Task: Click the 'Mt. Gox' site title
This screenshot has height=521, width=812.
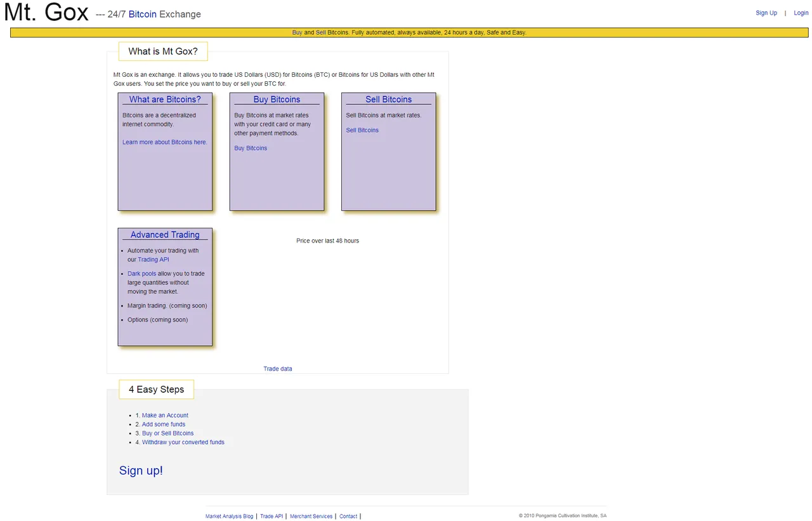Action: 46,12
